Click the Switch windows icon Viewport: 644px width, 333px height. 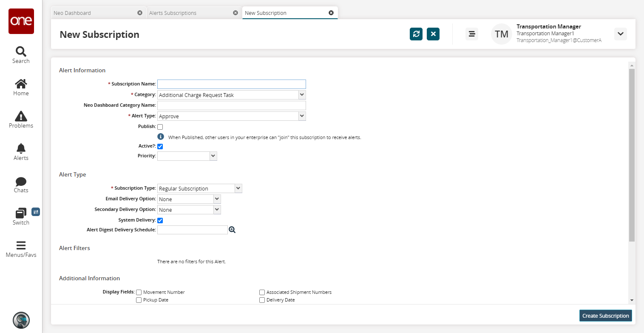[21, 213]
